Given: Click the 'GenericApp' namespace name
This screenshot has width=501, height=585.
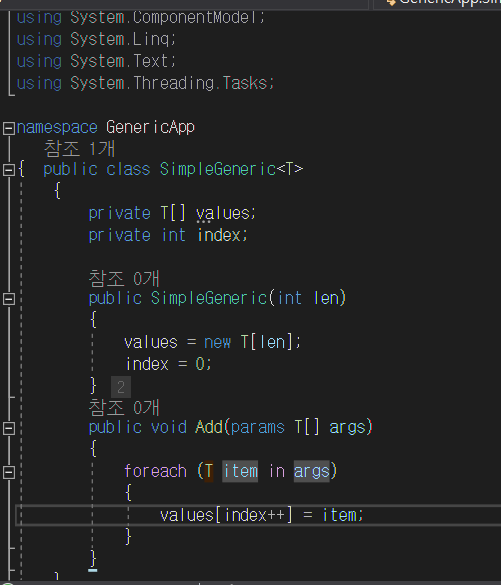Looking at the screenshot, I should (150, 127).
